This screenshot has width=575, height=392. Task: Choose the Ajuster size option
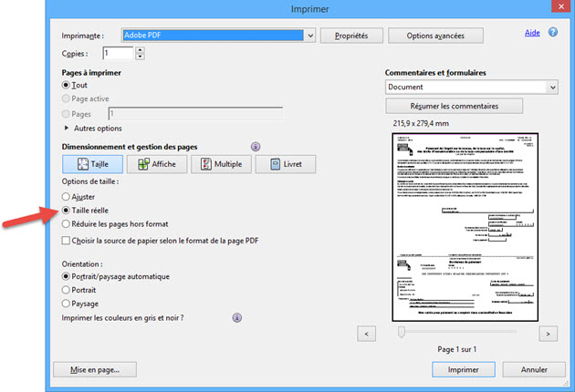[x=66, y=197]
